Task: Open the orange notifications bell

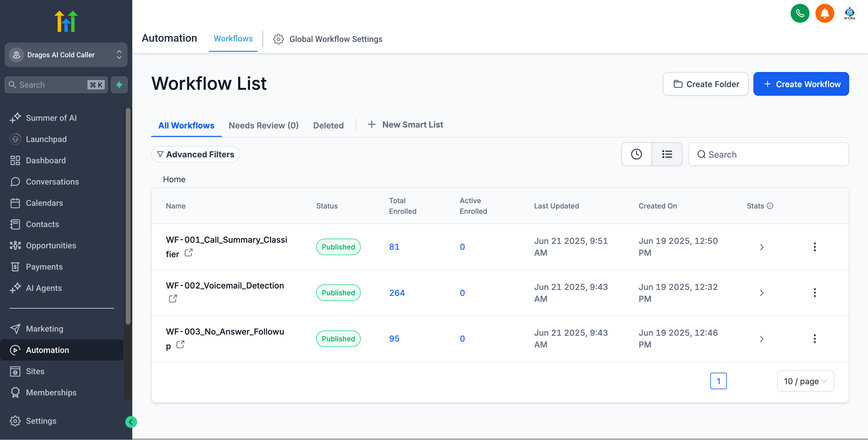Action: (824, 14)
